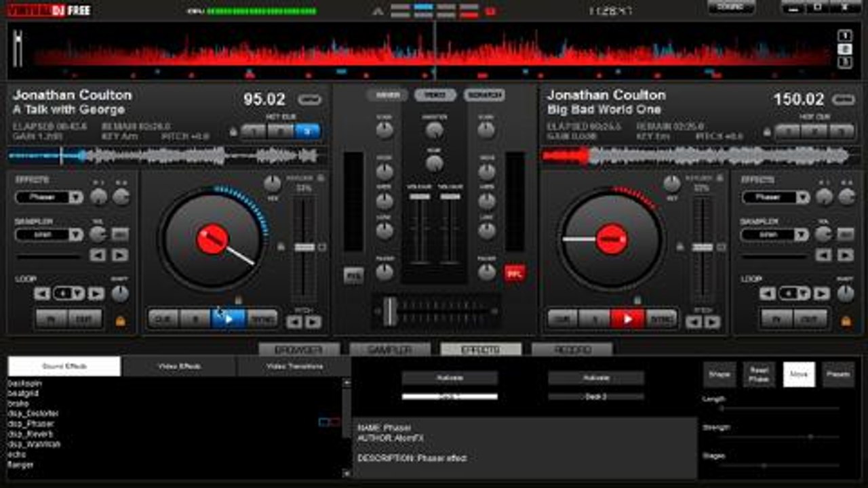Click the left deck pitch slider handle

click(x=304, y=247)
